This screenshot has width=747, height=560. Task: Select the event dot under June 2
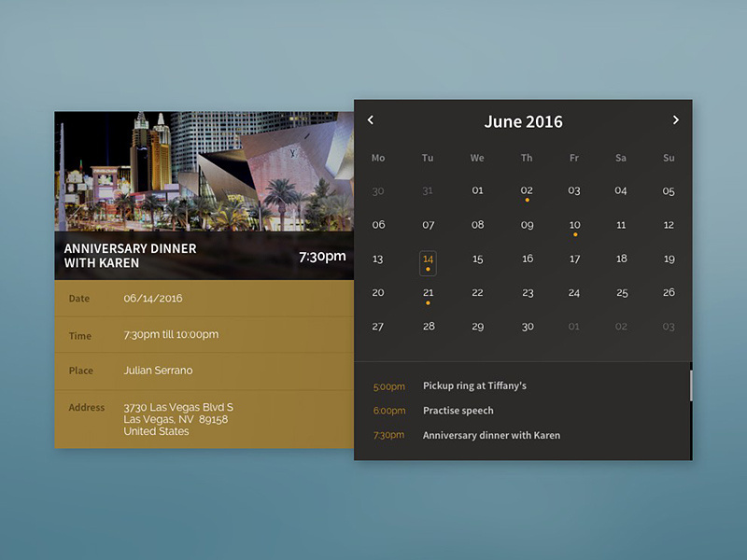click(527, 199)
